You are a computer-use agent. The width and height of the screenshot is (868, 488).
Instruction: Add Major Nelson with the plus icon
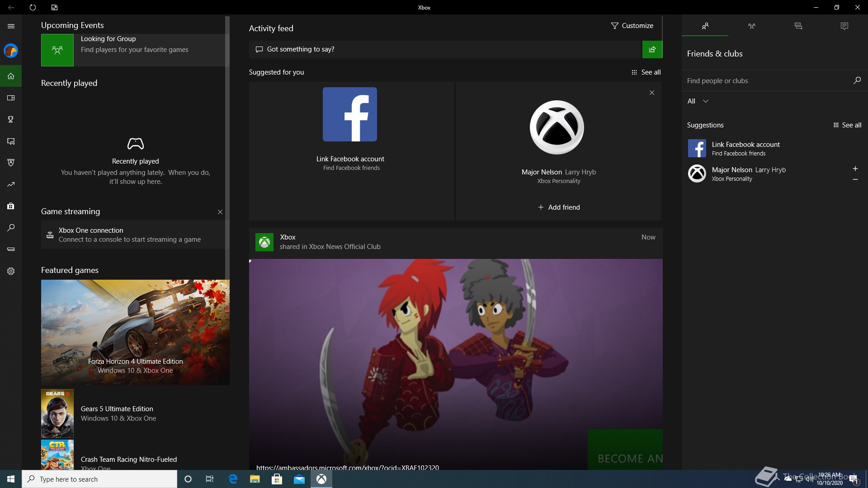pos(855,169)
